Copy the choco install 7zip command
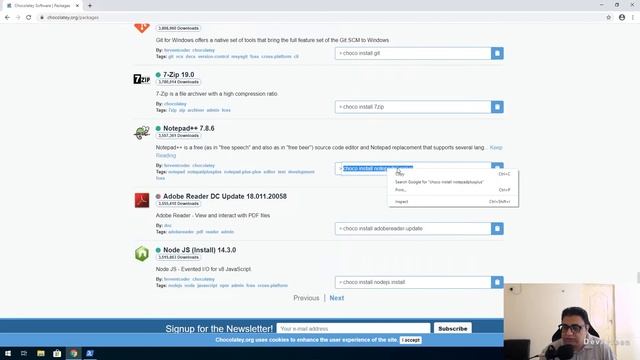 pyautogui.click(x=497, y=107)
